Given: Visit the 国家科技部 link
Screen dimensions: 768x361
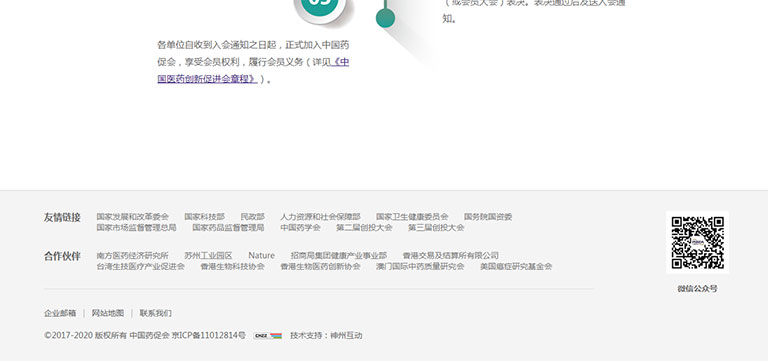Looking at the screenshot, I should coord(205,217).
